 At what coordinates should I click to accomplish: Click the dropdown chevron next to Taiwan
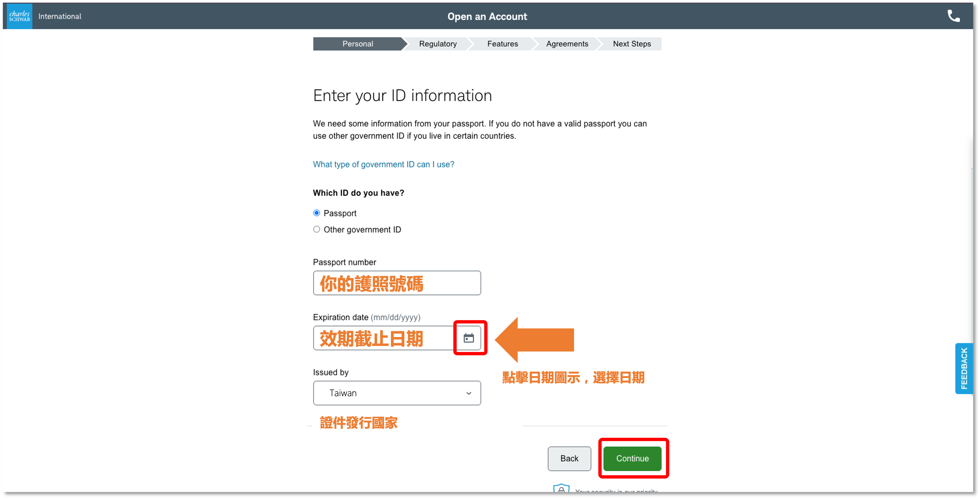(469, 393)
